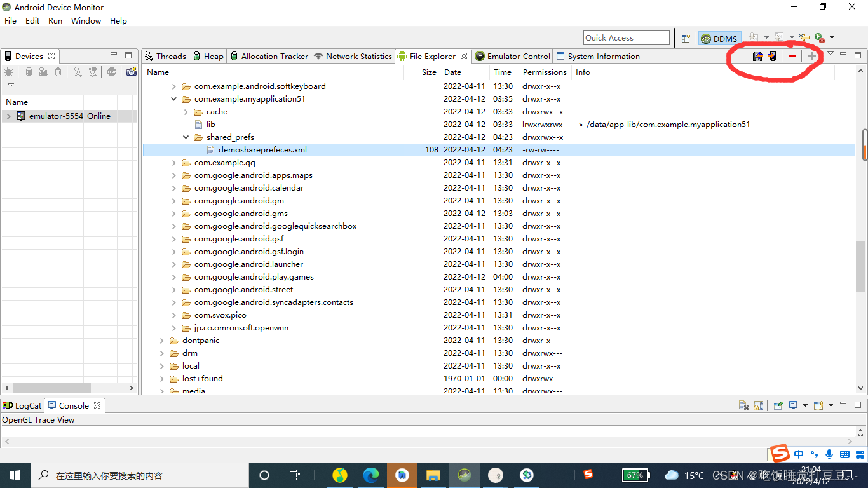The height and width of the screenshot is (488, 868).
Task: Select the Stop Process icon
Action: pos(111,71)
